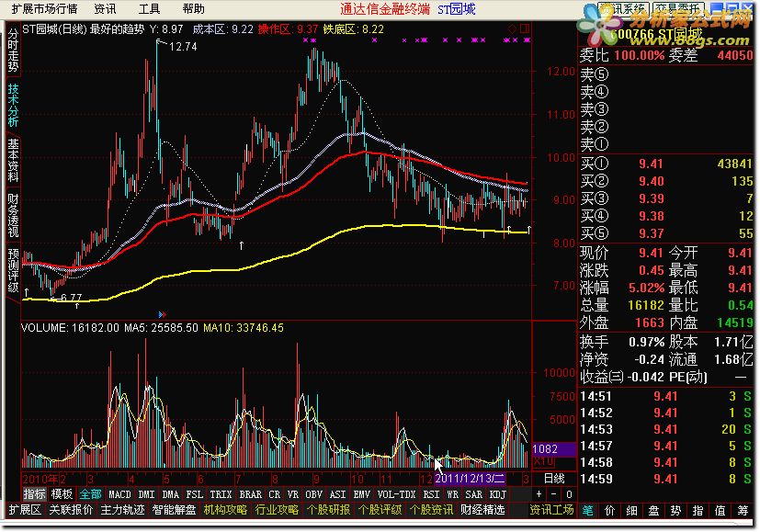760x532 pixels.
Task: Switch indicator to SAR
Action: (x=473, y=494)
